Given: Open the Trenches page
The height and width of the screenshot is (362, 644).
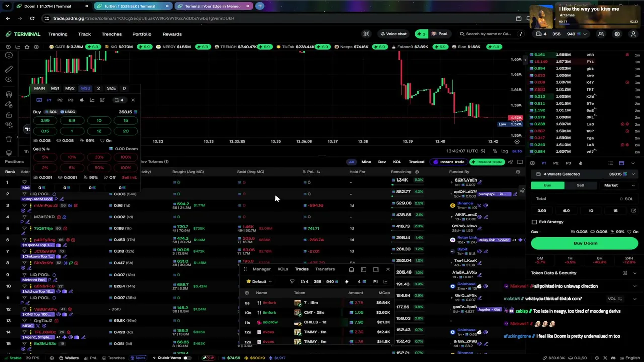Looking at the screenshot, I should click(112, 34).
